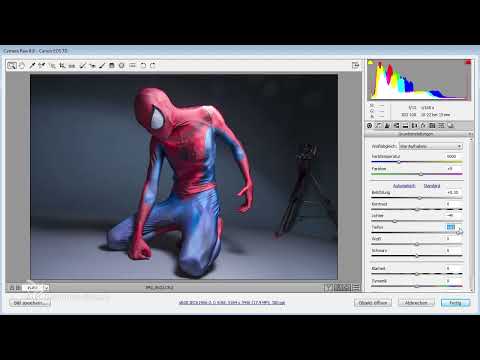480x360 pixels.
Task: Click the Objekt öffnen button
Action: tap(373, 303)
